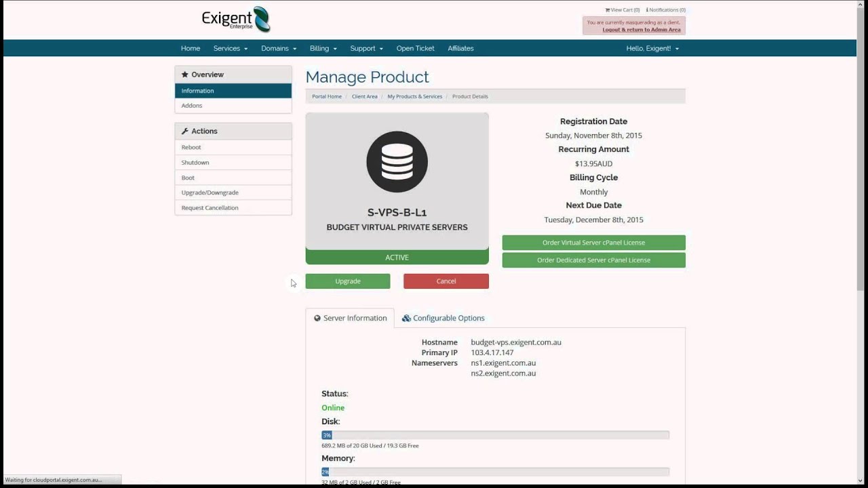Viewport: 868px width, 488px height.
Task: Open the Billing dropdown menu
Action: 323,48
